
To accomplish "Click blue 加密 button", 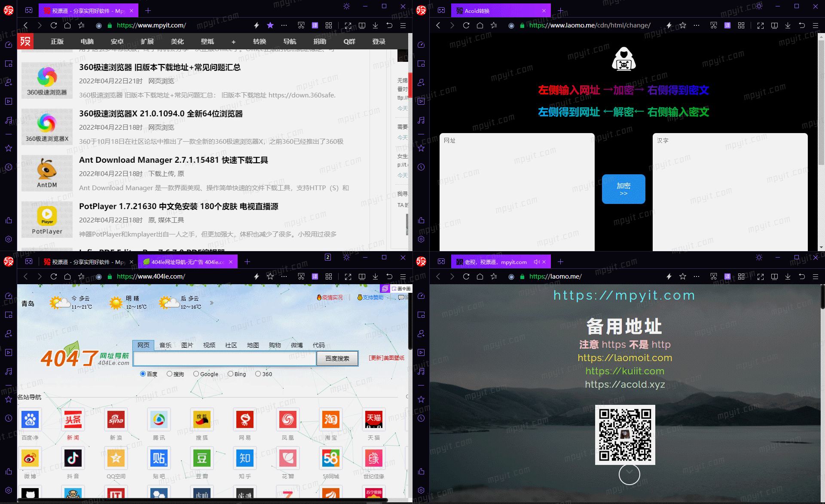I will [623, 189].
